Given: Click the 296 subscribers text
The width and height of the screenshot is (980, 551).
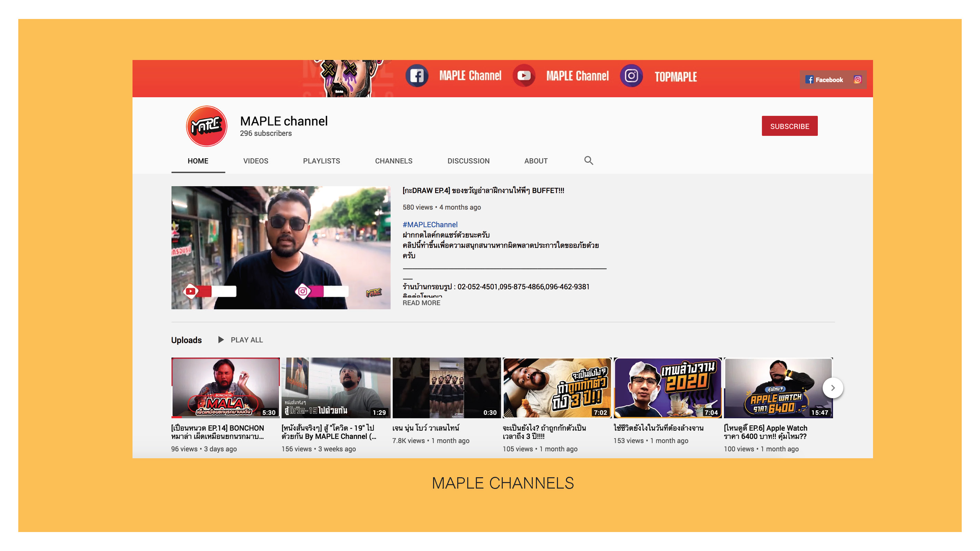Looking at the screenshot, I should click(x=266, y=133).
